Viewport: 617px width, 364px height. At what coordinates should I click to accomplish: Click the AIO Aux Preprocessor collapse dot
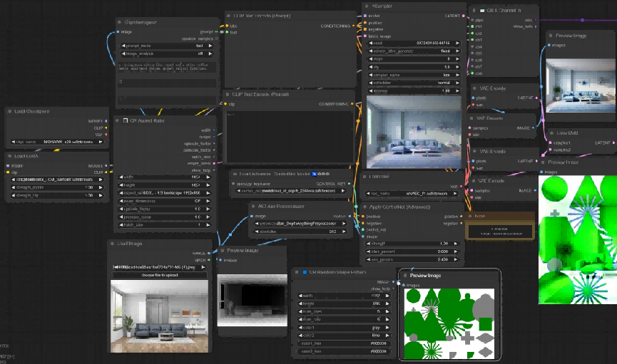point(253,207)
